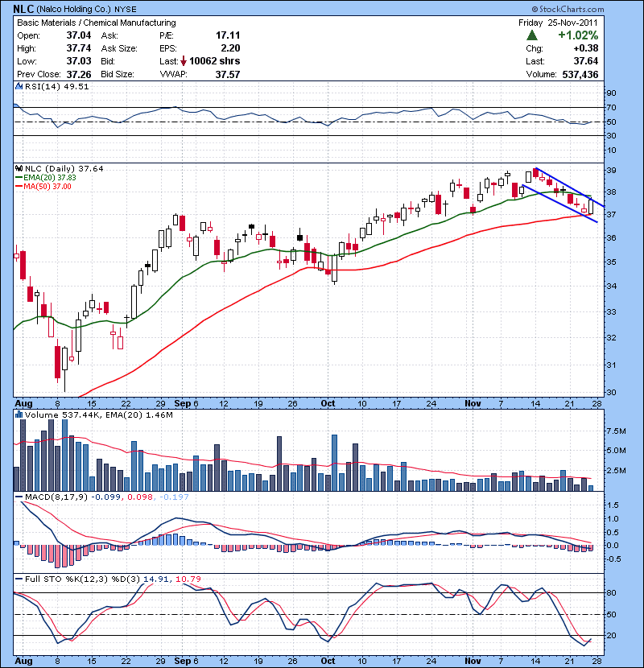The width and height of the screenshot is (644, 668).
Task: Click the Last price 37.64 in the header
Action: click(x=585, y=61)
